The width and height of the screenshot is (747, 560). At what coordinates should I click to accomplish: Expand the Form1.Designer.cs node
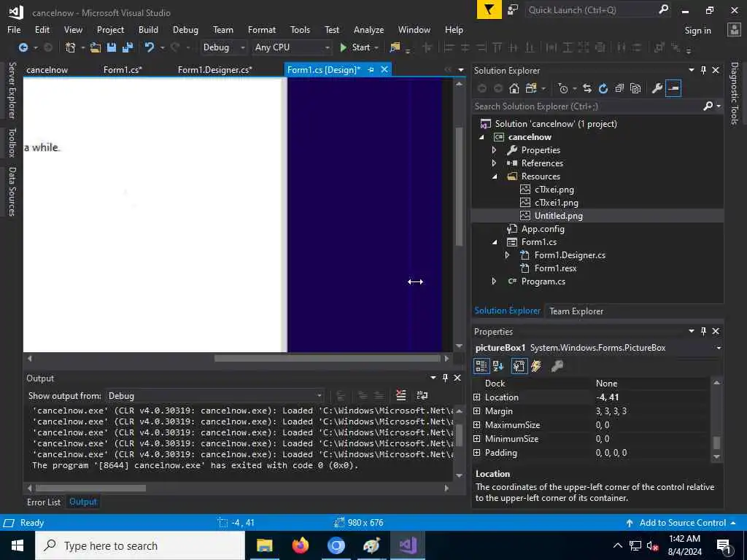[508, 255]
